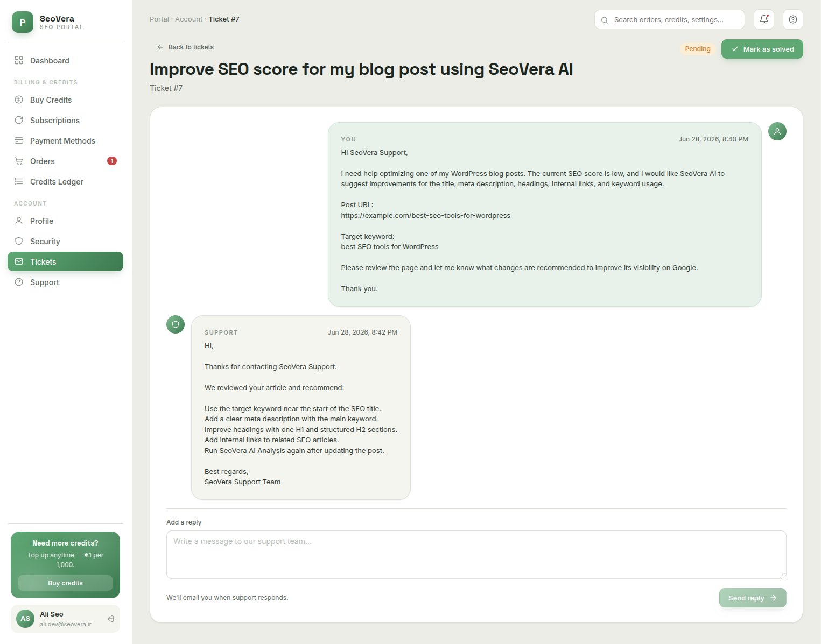Viewport: 821px width, 644px height.
Task: Click the Subscriptions refresh icon
Action: pyautogui.click(x=19, y=120)
